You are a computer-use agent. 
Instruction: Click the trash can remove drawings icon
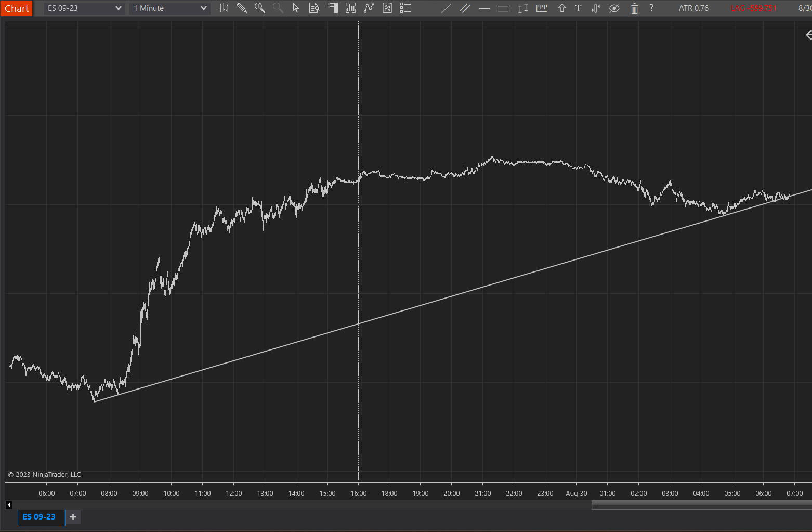[x=634, y=8]
